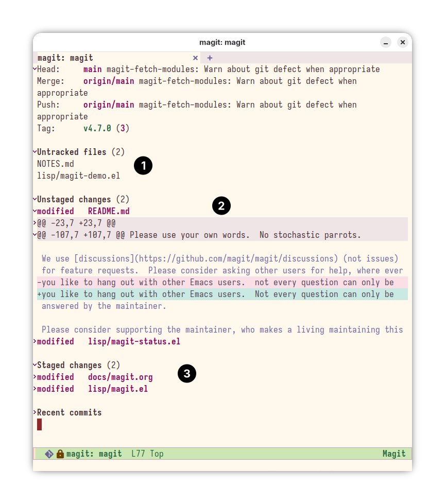
Task: Click the removed line starting '-you like'
Action: coord(222,282)
